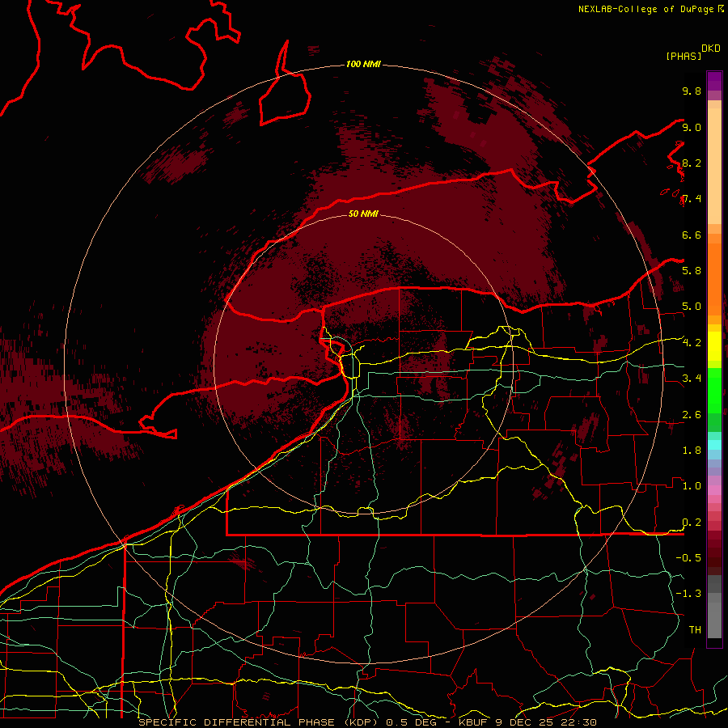Click the 4.2 value on color scale

pyautogui.click(x=692, y=343)
